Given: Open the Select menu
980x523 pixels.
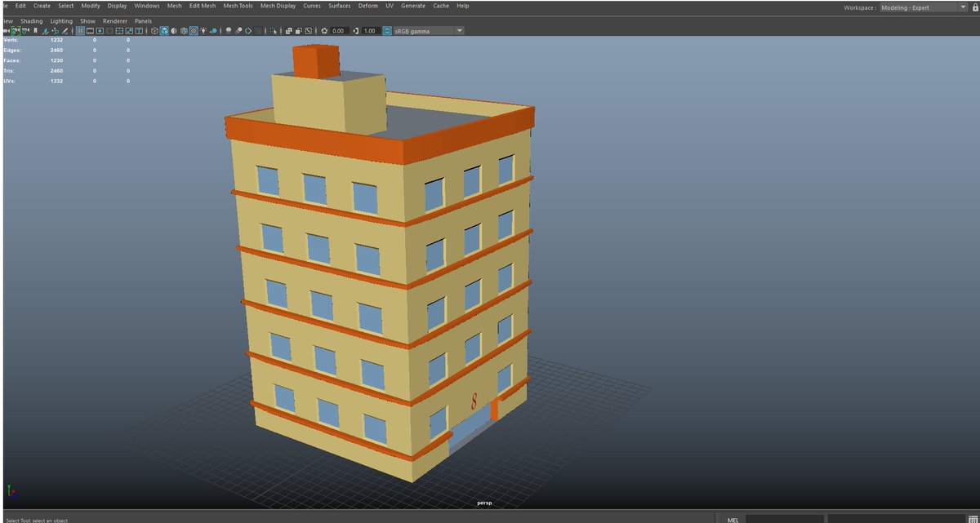Looking at the screenshot, I should click(65, 6).
